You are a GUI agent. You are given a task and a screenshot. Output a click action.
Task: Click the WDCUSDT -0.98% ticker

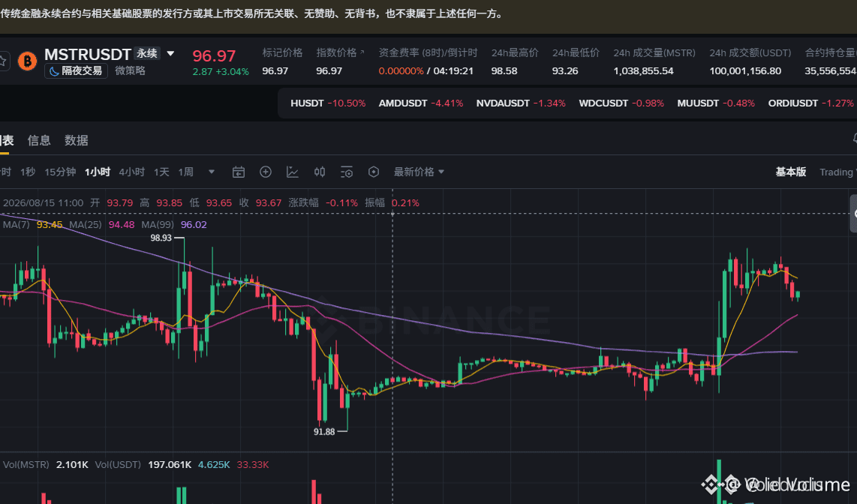click(x=621, y=103)
